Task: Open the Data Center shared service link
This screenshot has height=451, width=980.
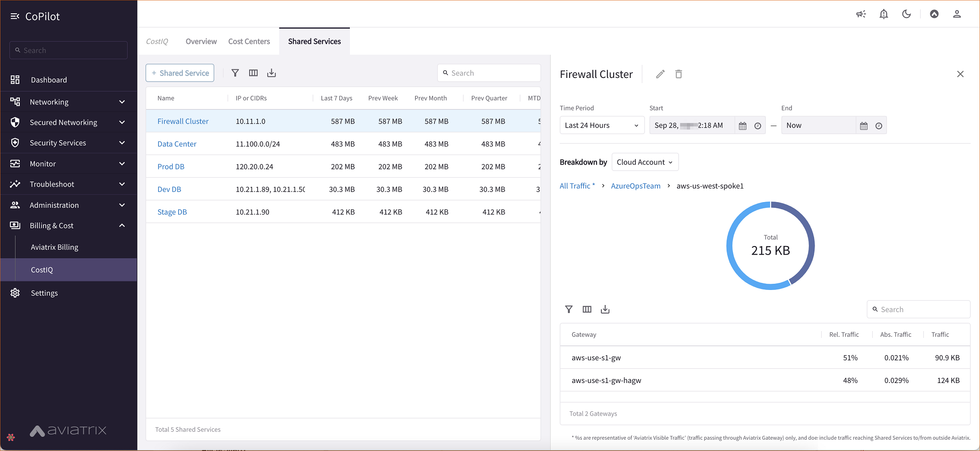Action: tap(177, 144)
